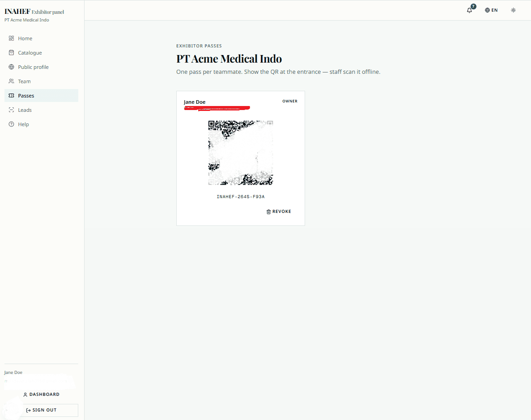Open the Public profile page
Screen dimensions: 531x420
click(x=41, y=67)
